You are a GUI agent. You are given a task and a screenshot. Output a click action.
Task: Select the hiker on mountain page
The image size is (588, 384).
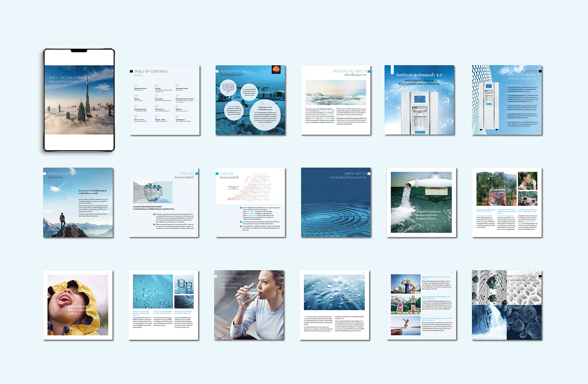78,203
